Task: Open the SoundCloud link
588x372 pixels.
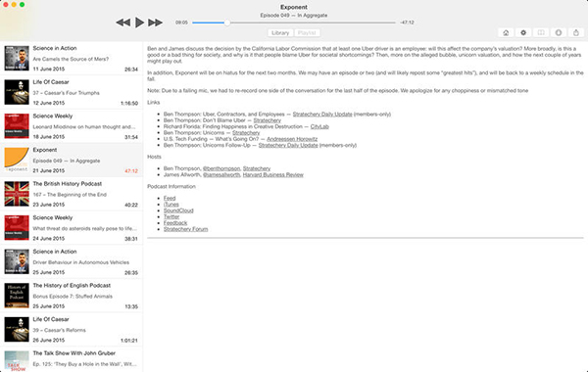Action: click(x=178, y=210)
